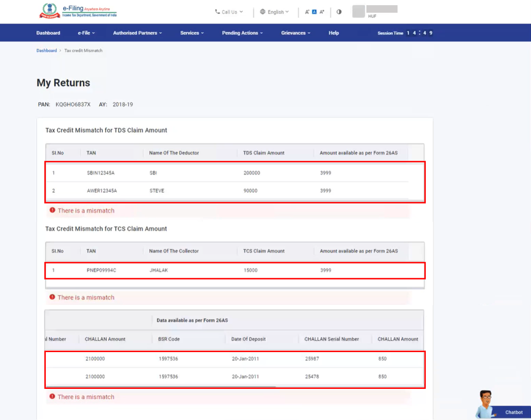Click the mismatch error icon beside TDS table
Screen dimensions: 531x420
tap(51, 211)
